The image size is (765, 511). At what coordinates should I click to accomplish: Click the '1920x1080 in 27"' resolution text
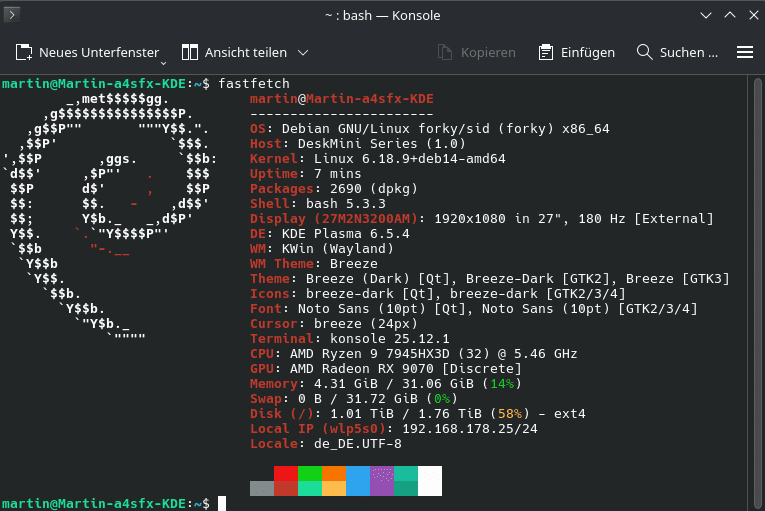(498, 219)
